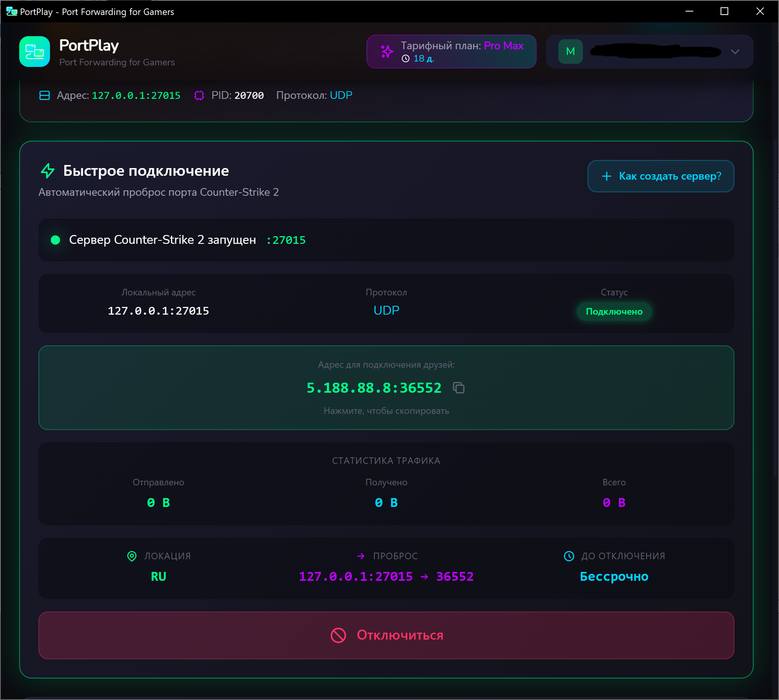The width and height of the screenshot is (779, 700).
Task: Click the vertical scrollbar on the right edge
Action: tap(775, 308)
